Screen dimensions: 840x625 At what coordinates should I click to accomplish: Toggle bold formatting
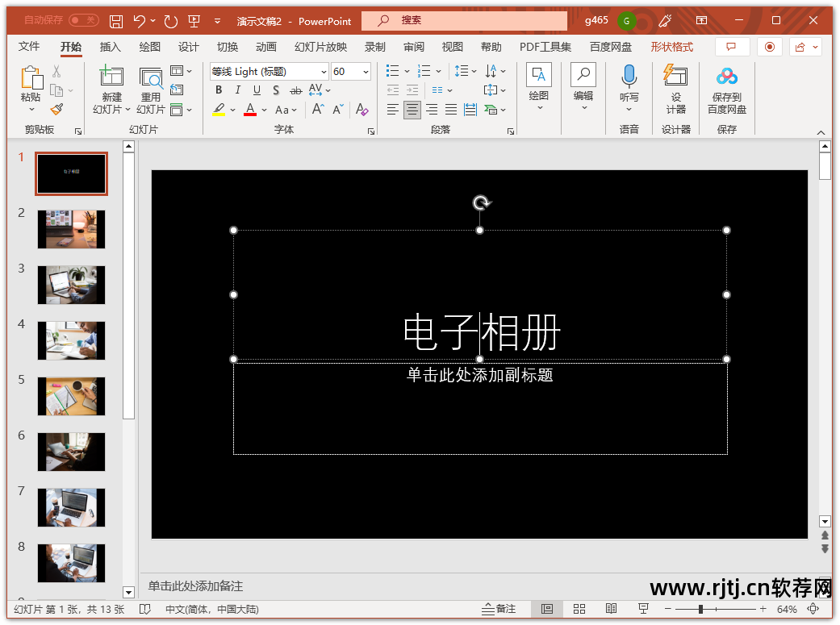(x=219, y=90)
